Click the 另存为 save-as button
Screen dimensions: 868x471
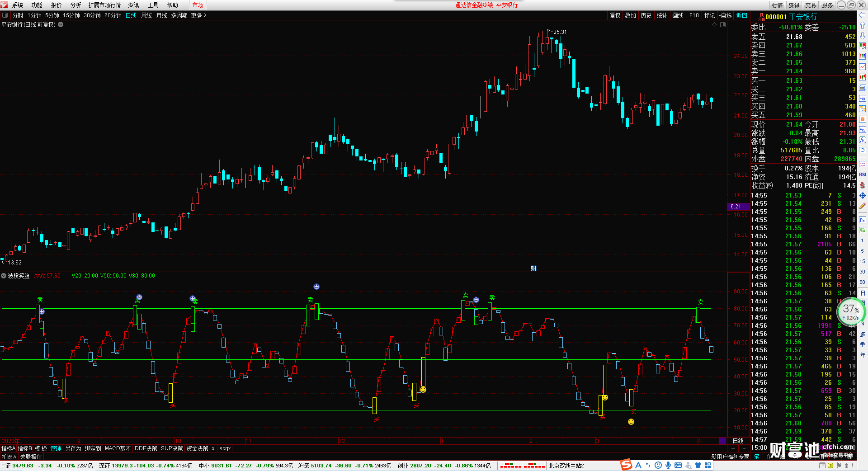click(73, 448)
